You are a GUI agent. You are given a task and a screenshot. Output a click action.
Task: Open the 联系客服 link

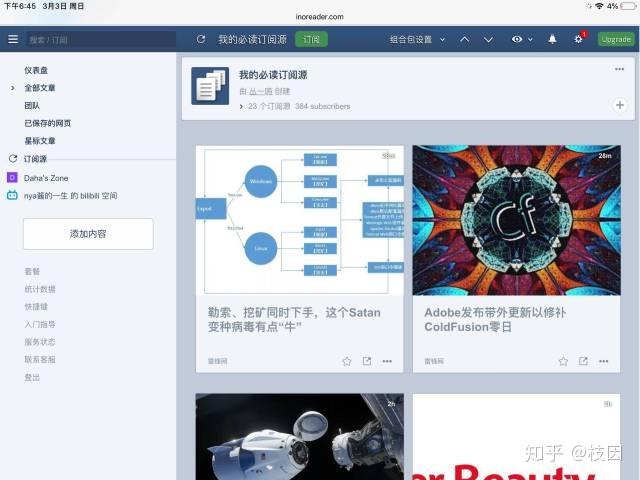(x=40, y=360)
